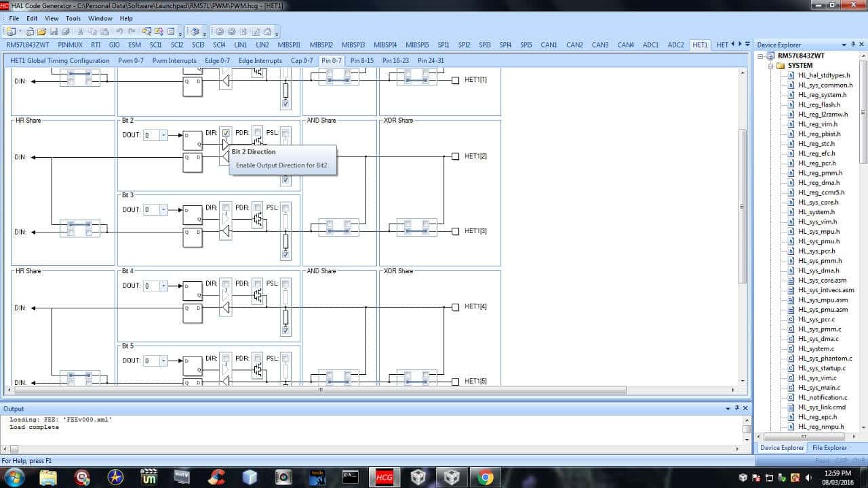Open Google Chrome from the taskbar
This screenshot has width=868, height=488.
pyautogui.click(x=485, y=477)
